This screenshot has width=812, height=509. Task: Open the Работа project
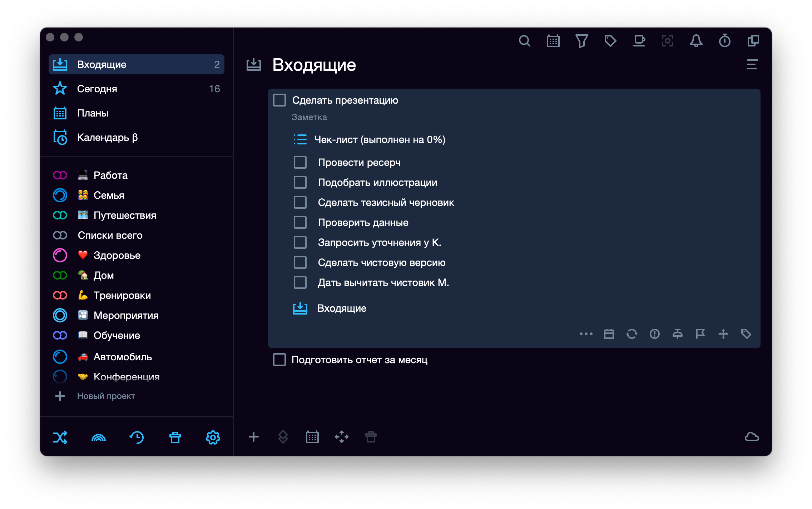pyautogui.click(x=137, y=175)
